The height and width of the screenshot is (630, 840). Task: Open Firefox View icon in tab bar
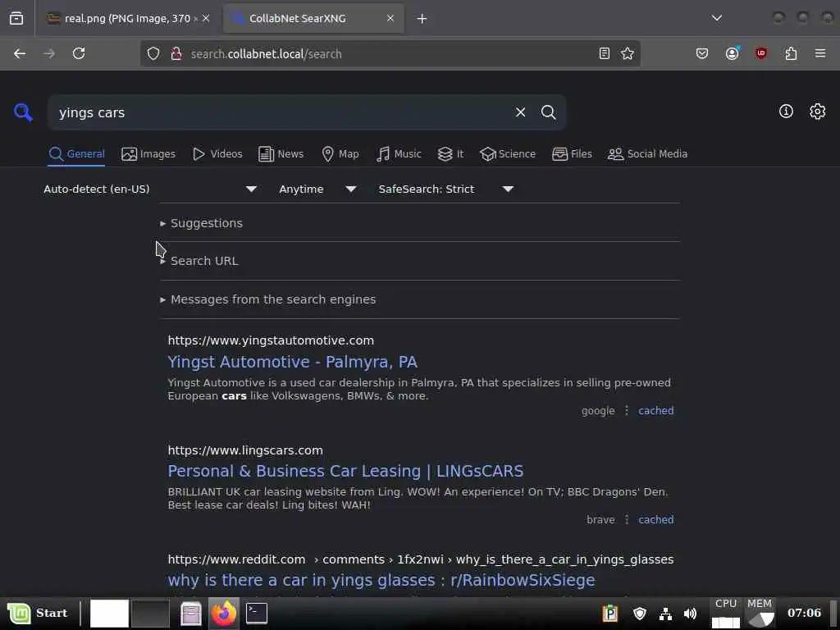pyautogui.click(x=16, y=18)
